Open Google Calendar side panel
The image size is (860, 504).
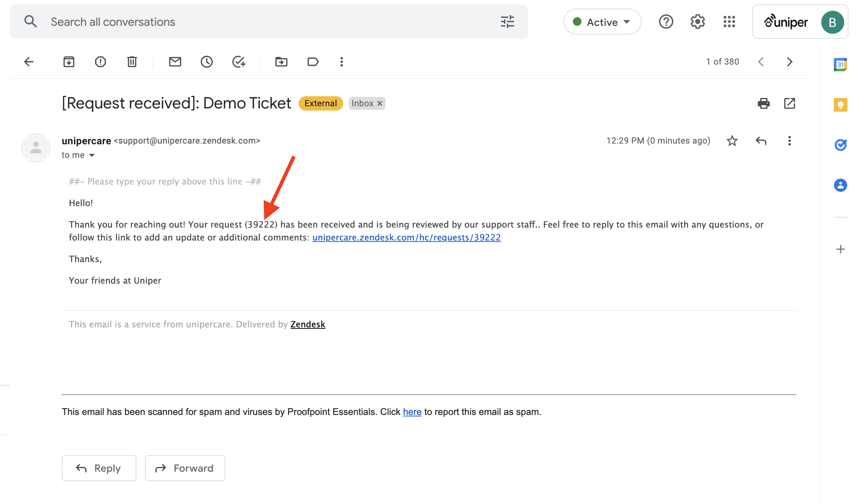point(840,65)
